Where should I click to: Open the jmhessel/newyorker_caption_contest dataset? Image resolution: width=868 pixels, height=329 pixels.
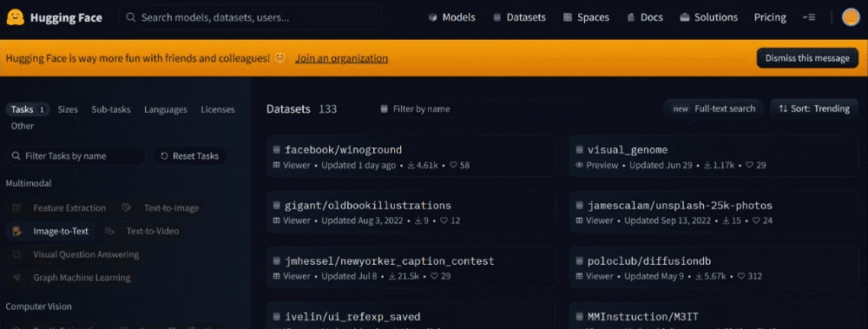[x=411, y=267]
